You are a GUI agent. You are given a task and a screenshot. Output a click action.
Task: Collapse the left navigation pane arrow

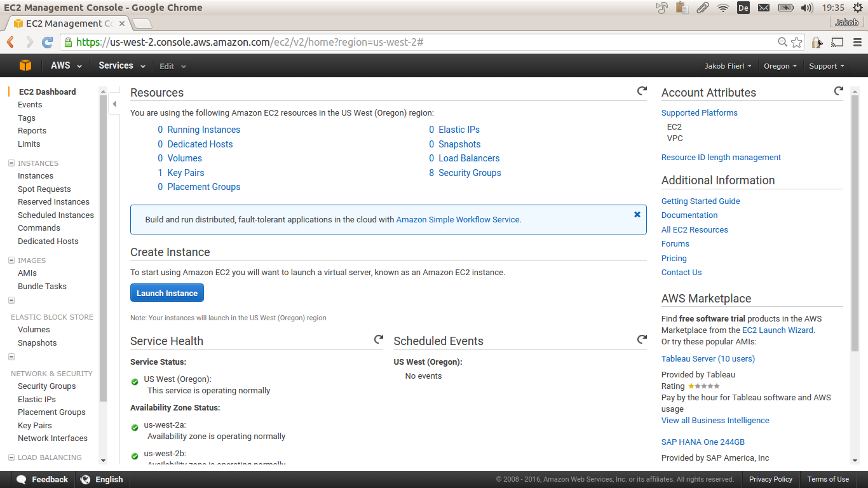point(114,104)
